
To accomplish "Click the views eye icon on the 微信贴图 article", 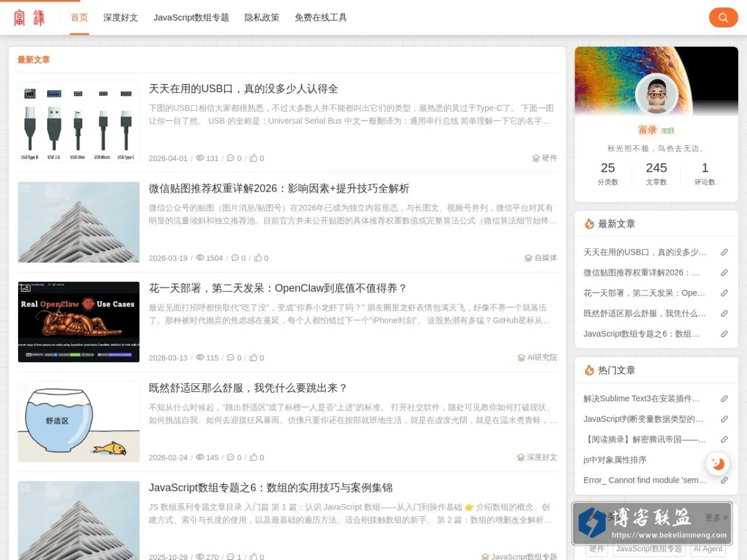I will [x=200, y=258].
